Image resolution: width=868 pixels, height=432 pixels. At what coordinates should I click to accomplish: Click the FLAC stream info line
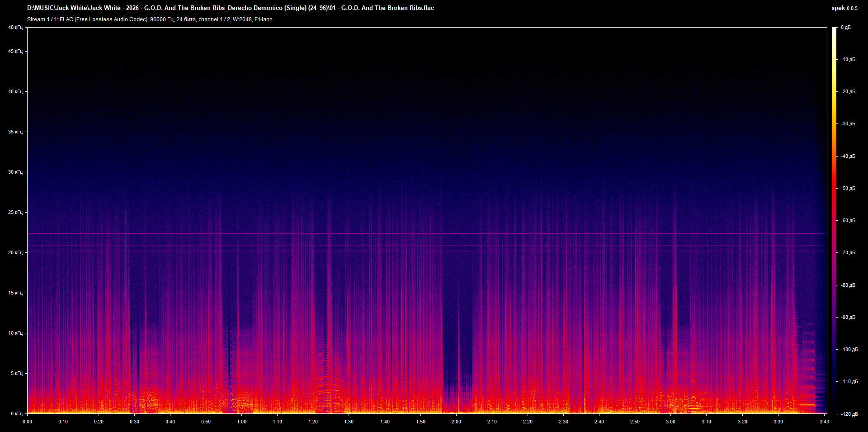tap(150, 19)
